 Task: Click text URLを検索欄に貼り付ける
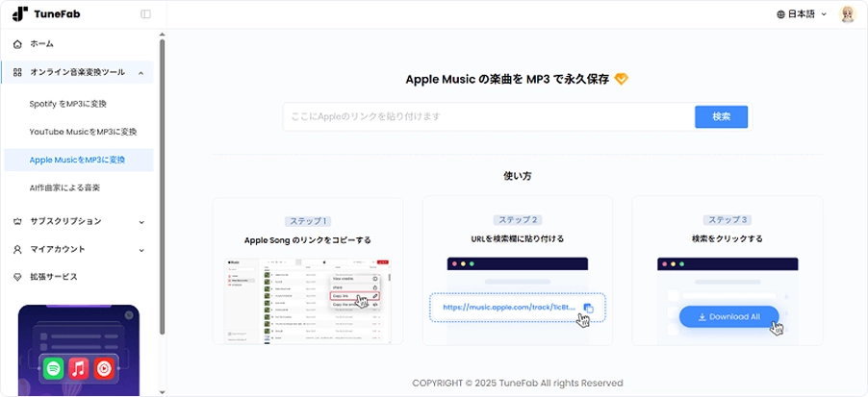(518, 238)
